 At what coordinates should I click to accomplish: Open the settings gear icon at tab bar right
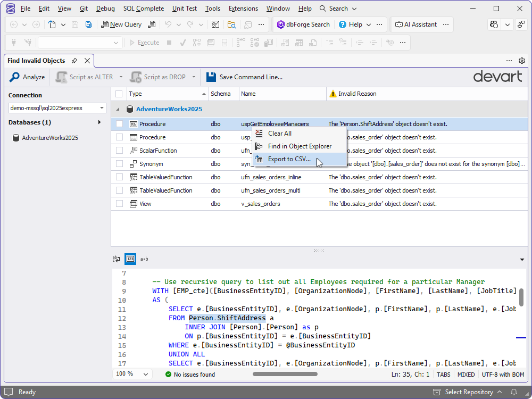click(522, 61)
